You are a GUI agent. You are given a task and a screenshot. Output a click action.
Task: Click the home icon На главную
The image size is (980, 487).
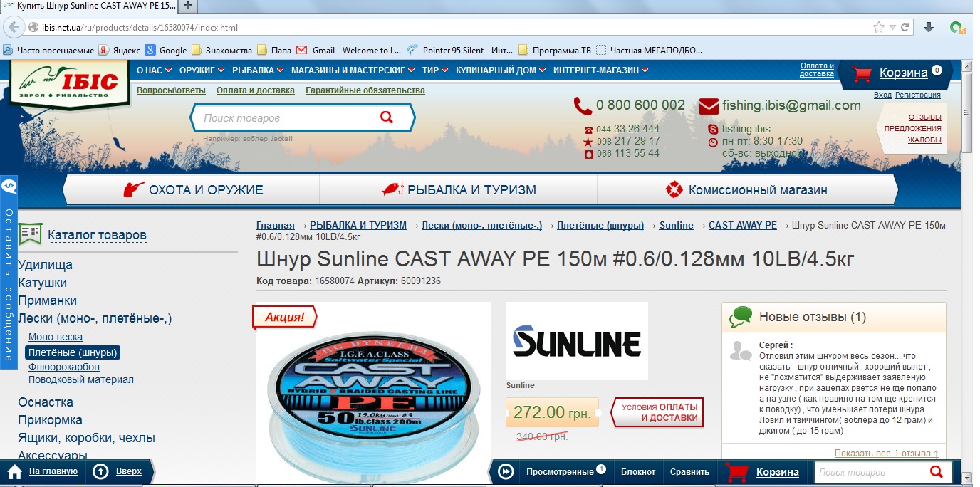click(14, 471)
